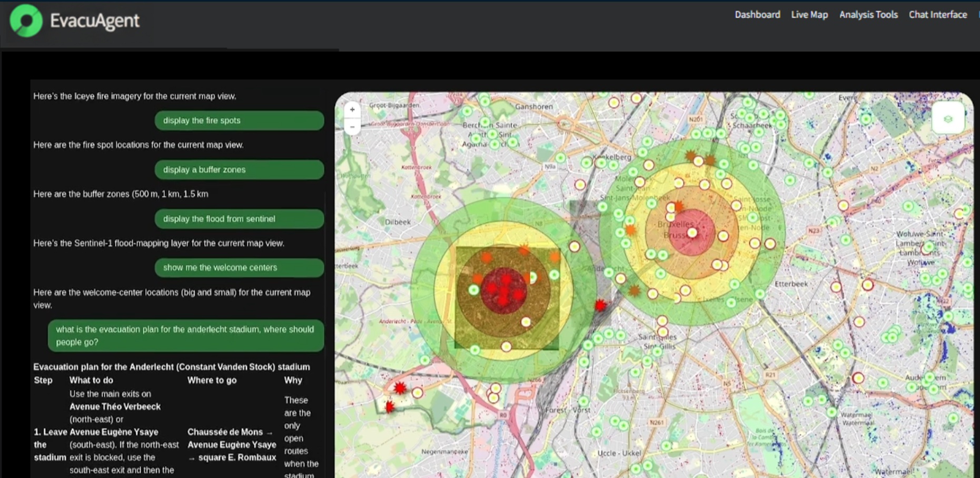Zoom out the map with the minus button
The width and height of the screenshot is (980, 478).
[x=352, y=127]
